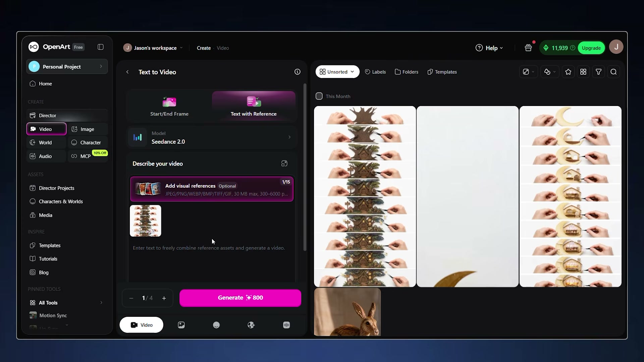Viewport: 644px width, 362px height.
Task: Open the rabbit sculpture thumbnail
Action: pyautogui.click(x=347, y=312)
